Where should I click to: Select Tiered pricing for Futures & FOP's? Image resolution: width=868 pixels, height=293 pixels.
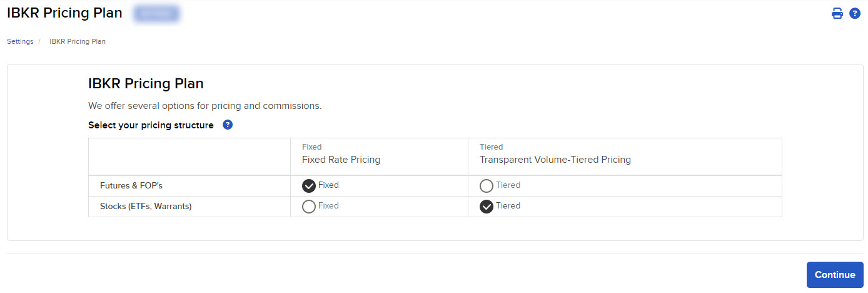click(487, 186)
